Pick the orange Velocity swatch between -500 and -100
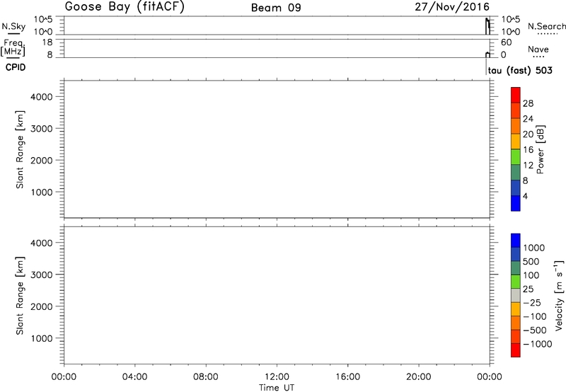The height and width of the screenshot is (392, 566). tap(516, 323)
